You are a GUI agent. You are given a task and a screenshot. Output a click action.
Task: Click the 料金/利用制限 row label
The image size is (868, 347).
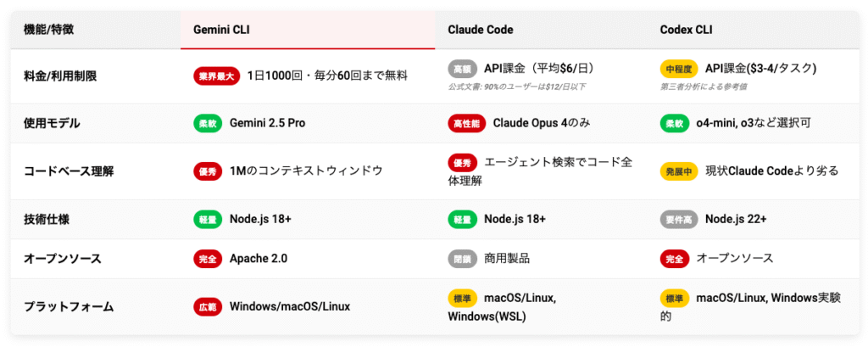tap(60, 76)
